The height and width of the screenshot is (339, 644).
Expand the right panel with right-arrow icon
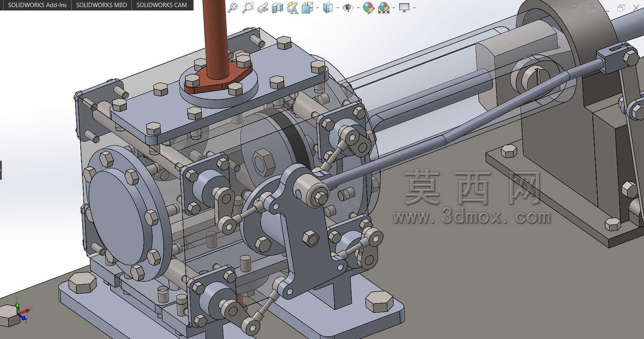[x=591, y=8]
